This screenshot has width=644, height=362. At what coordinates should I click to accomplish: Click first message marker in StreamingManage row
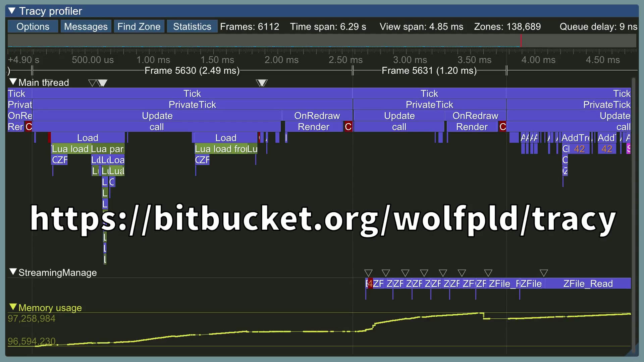pyautogui.click(x=368, y=273)
